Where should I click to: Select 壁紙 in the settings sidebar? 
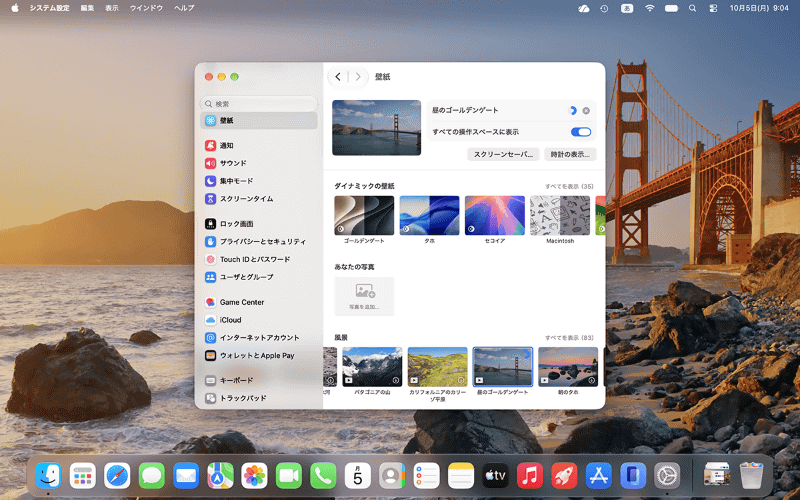(259, 120)
